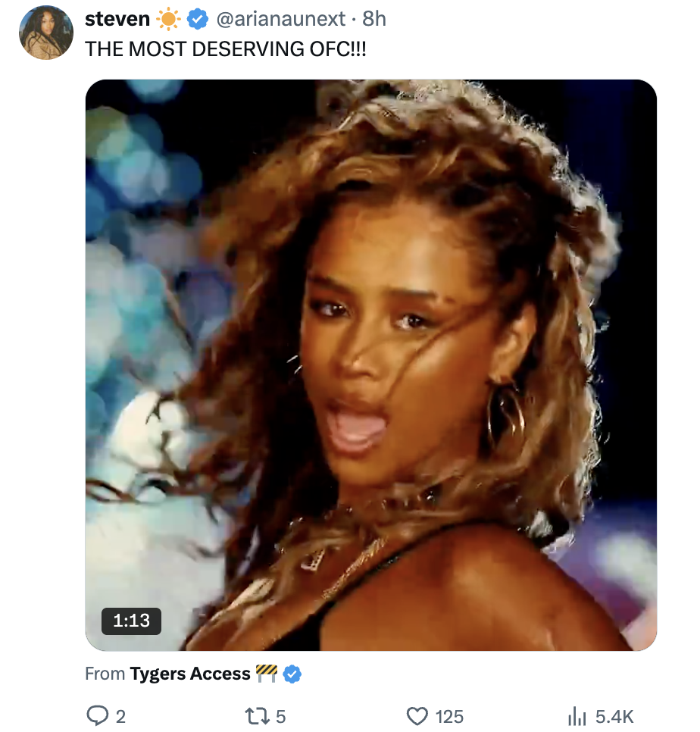The width and height of the screenshot is (700, 732).
Task: Click the repost count 5
Action: (x=281, y=717)
